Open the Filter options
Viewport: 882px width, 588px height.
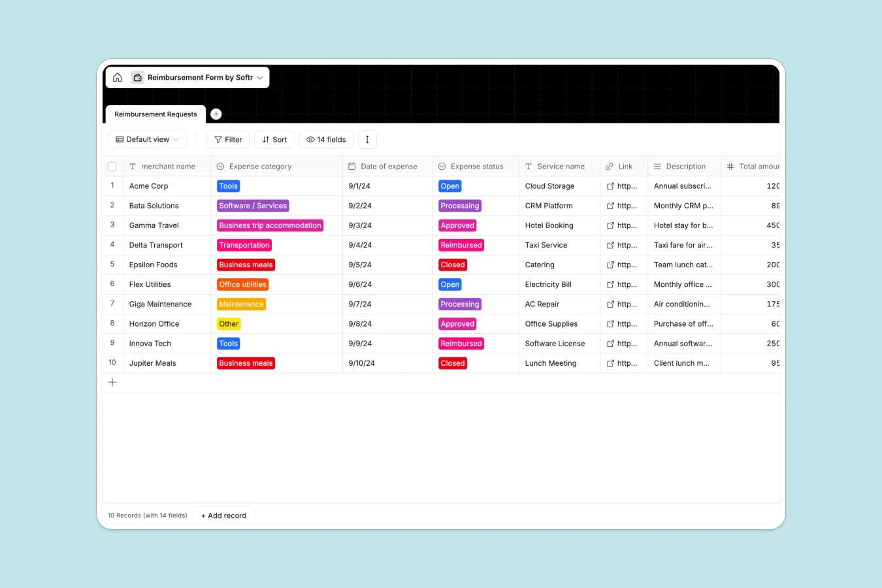[x=227, y=139]
